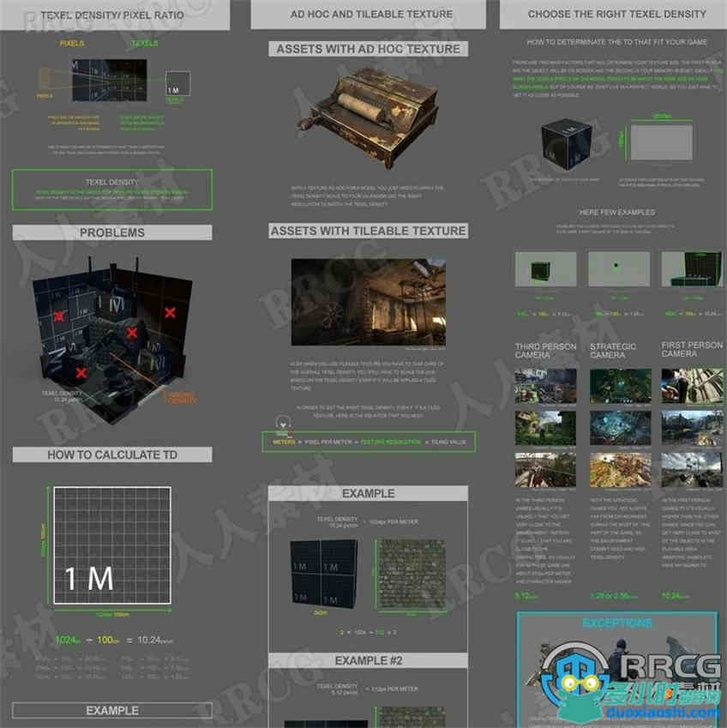Click the '10.24' result of the 1024 ÷ 100 formula
Image resolution: width=727 pixels, height=728 pixels.
[x=155, y=641]
